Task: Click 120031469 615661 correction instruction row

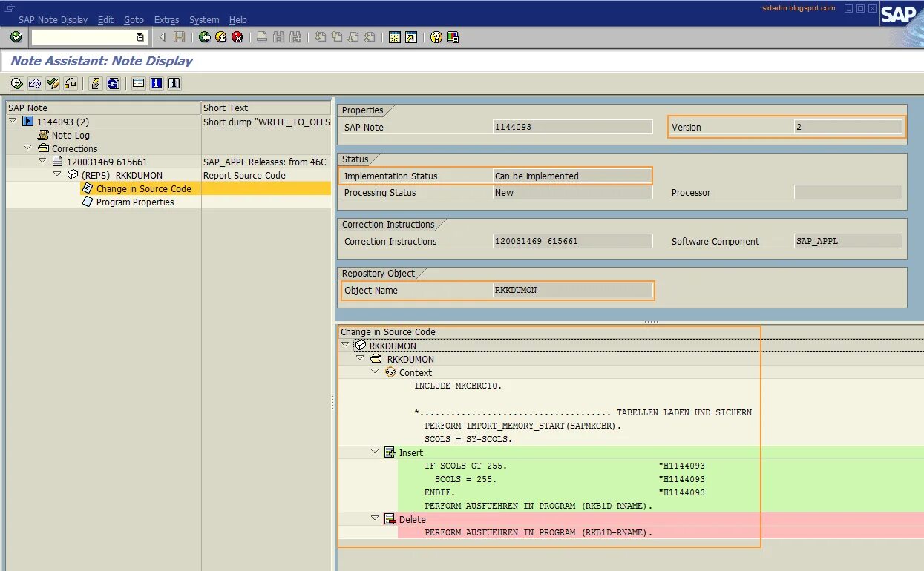Action: point(107,162)
